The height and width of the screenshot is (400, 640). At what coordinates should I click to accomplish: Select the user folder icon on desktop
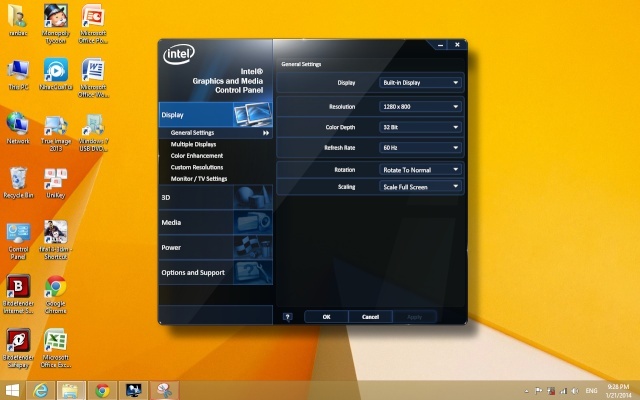click(18, 20)
